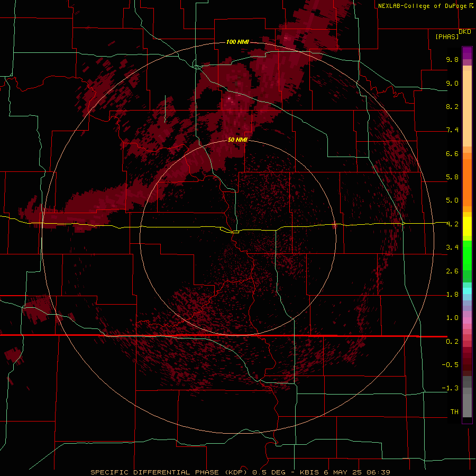This screenshot has width=476, height=476.
Task: Select the 9.0 value on the color scale
Action: [452, 83]
